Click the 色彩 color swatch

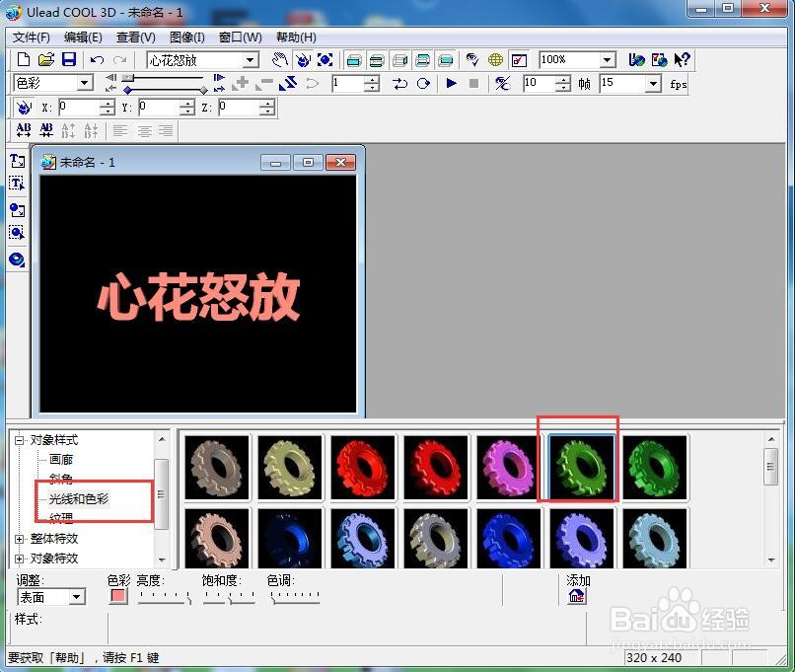click(117, 596)
